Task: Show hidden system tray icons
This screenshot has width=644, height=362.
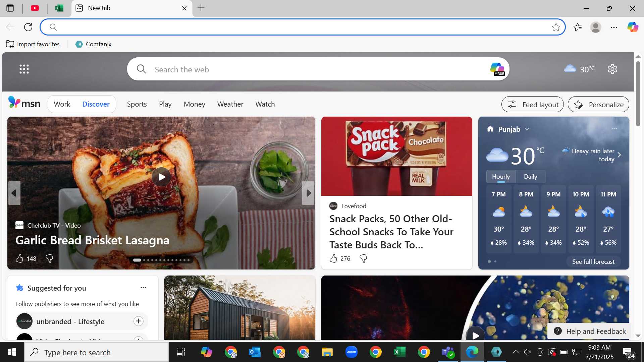Action: point(516,352)
